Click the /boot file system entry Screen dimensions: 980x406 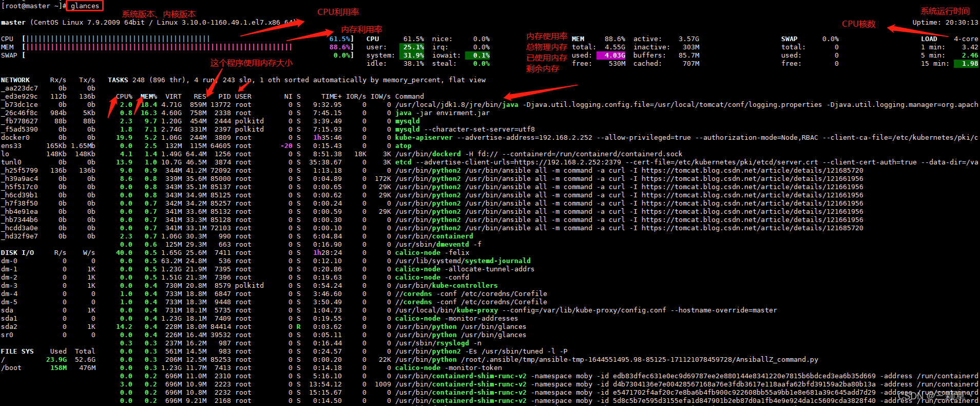pyautogui.click(x=48, y=367)
